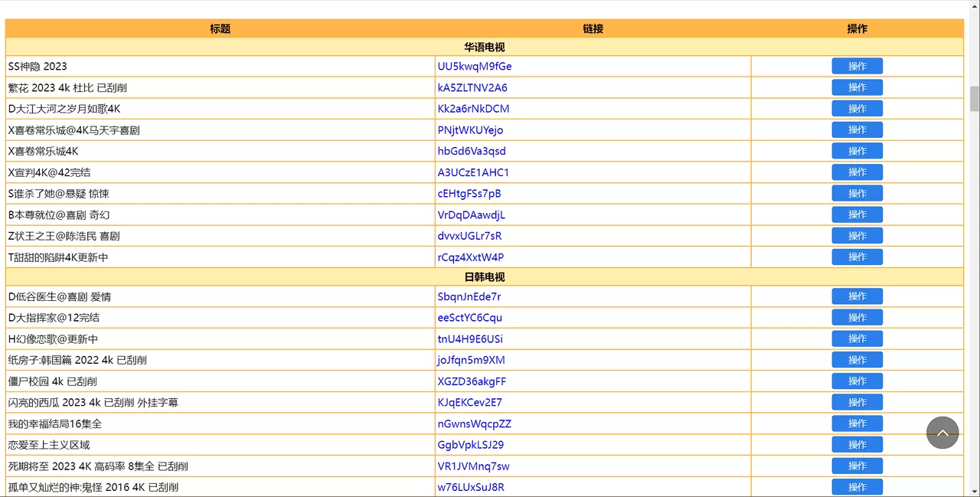The image size is (980, 497).
Task: Click the 操作 button for 死期将至 2023
Action: pyautogui.click(x=857, y=466)
